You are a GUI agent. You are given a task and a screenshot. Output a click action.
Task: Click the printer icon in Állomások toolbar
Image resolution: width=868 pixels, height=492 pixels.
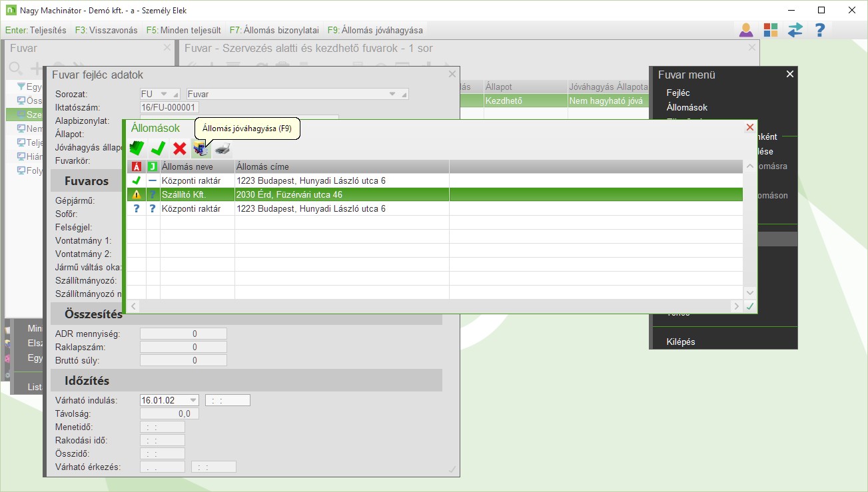222,148
